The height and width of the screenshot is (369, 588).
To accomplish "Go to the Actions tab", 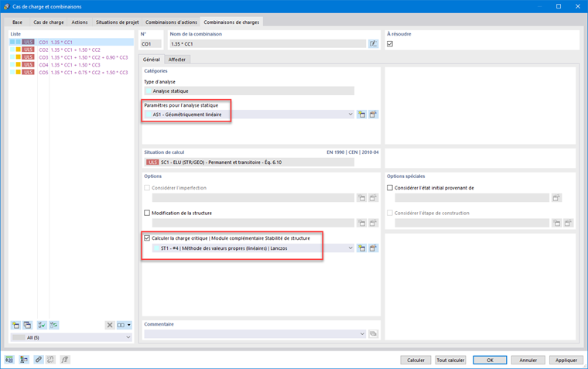I will point(80,22).
